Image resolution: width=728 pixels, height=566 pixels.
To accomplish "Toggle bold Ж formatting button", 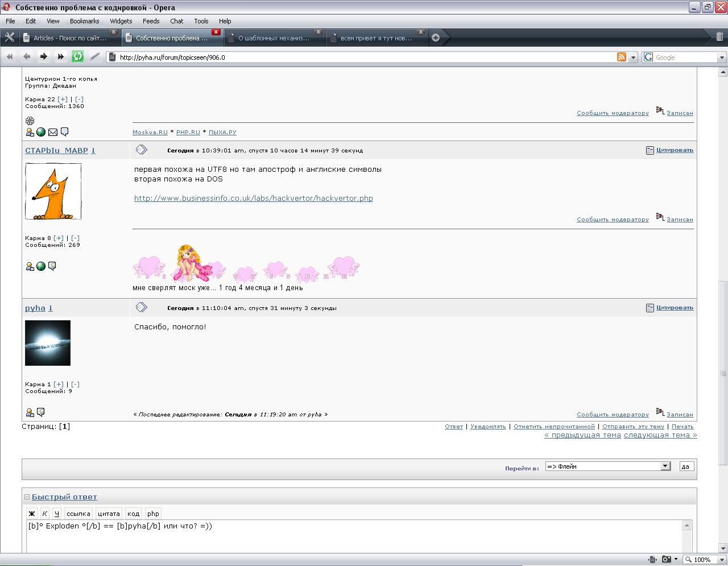I will point(32,513).
